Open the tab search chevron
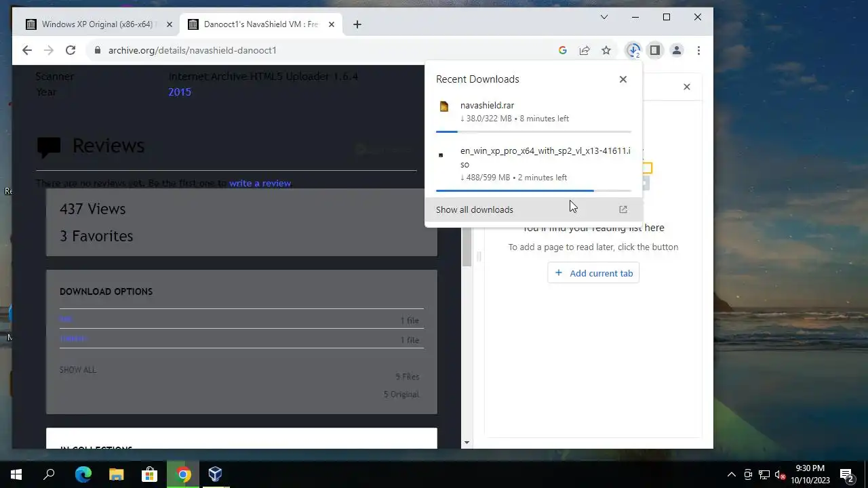The height and width of the screenshot is (488, 868). 604,17
